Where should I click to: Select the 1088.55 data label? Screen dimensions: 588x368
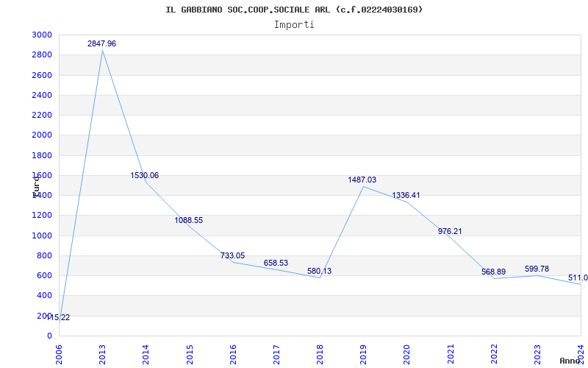(189, 220)
